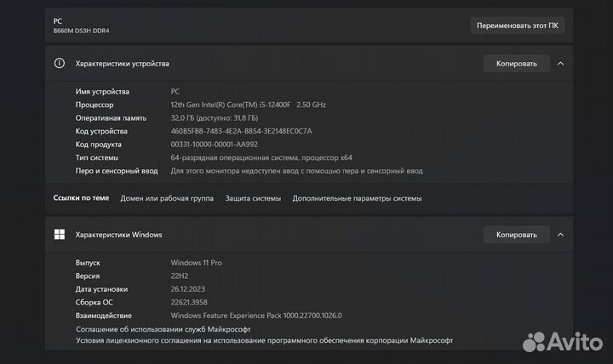Viewport: 613px width, 364px height.
Task: Open the Домен или рабочая группа link
Action: point(167,198)
